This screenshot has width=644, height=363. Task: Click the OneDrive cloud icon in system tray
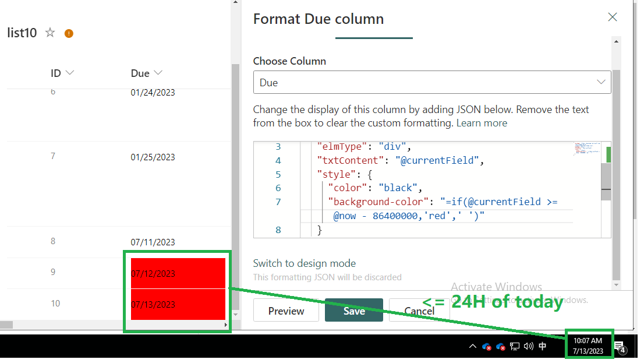click(x=486, y=346)
